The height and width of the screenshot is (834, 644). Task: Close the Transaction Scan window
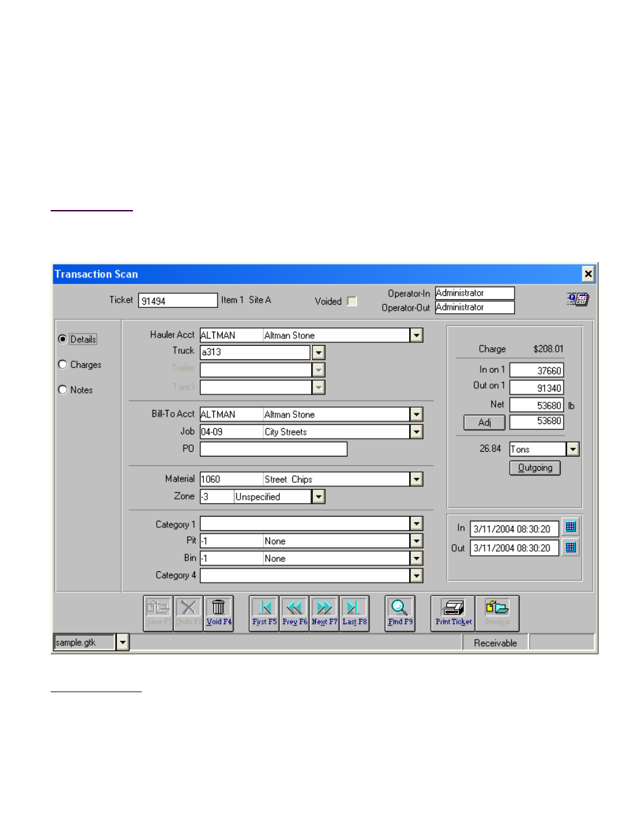(x=588, y=273)
